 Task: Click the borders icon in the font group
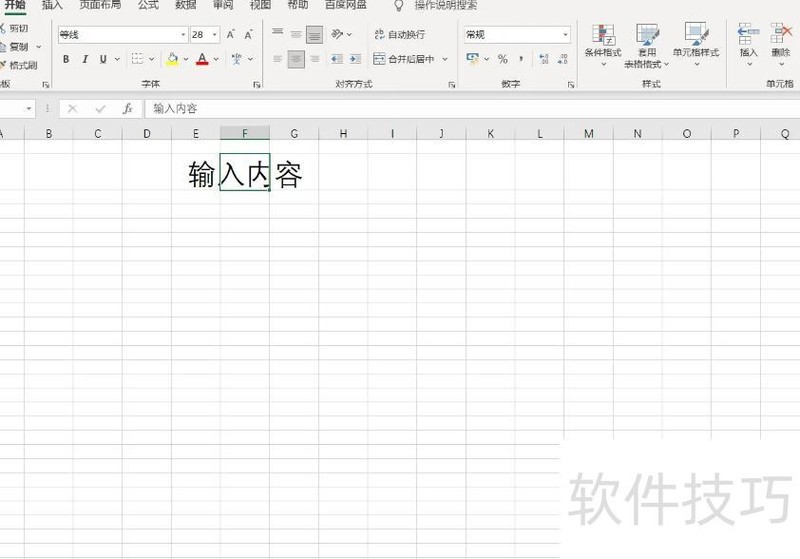[137, 59]
